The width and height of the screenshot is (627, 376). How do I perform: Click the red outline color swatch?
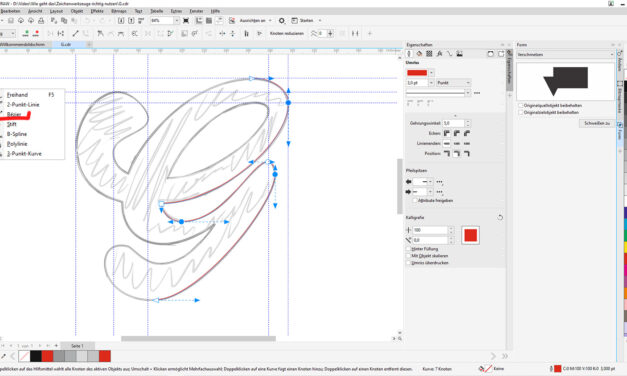click(x=417, y=73)
